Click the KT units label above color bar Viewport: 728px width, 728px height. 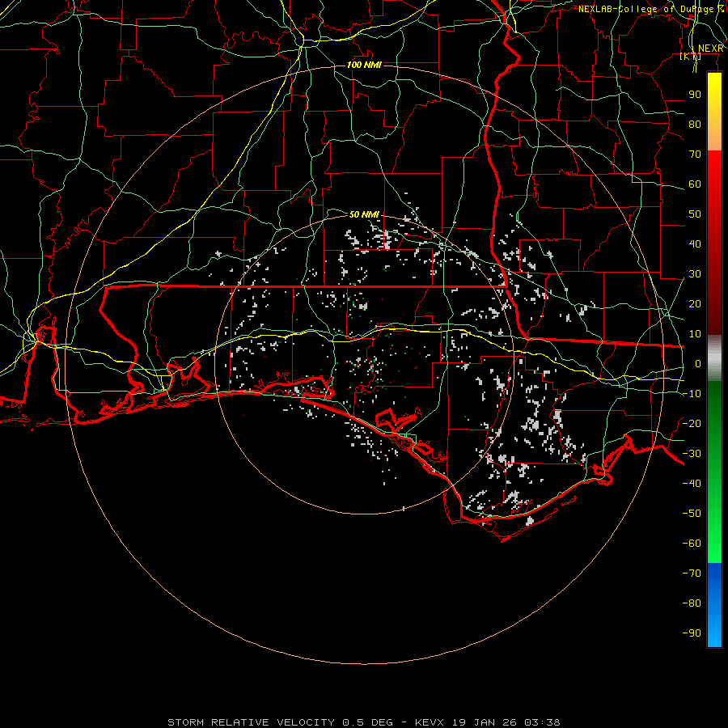pyautogui.click(x=691, y=56)
